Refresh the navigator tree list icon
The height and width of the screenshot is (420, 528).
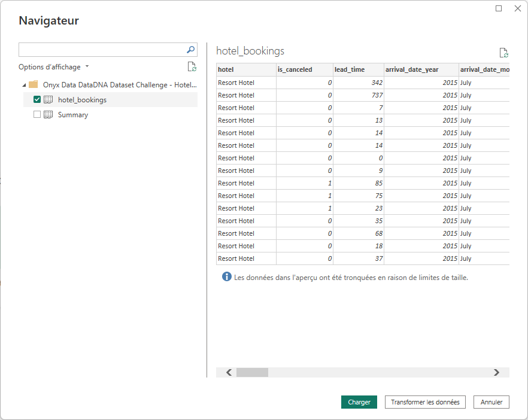coord(192,66)
